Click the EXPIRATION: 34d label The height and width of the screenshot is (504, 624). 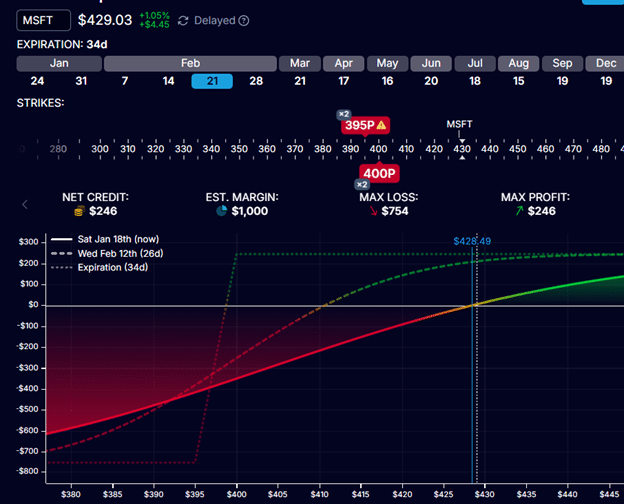pyautogui.click(x=62, y=45)
